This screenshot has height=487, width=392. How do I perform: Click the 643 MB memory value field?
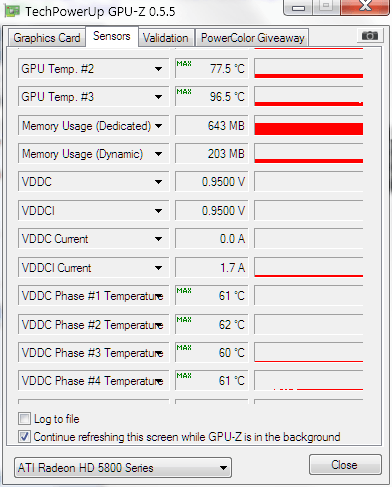click(x=212, y=126)
